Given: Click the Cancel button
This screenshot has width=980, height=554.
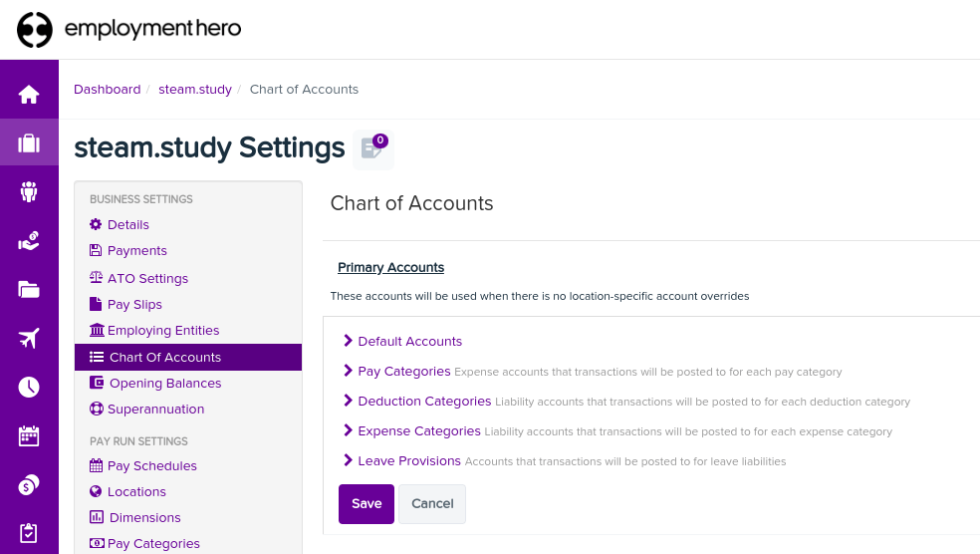Looking at the screenshot, I should 432,504.
